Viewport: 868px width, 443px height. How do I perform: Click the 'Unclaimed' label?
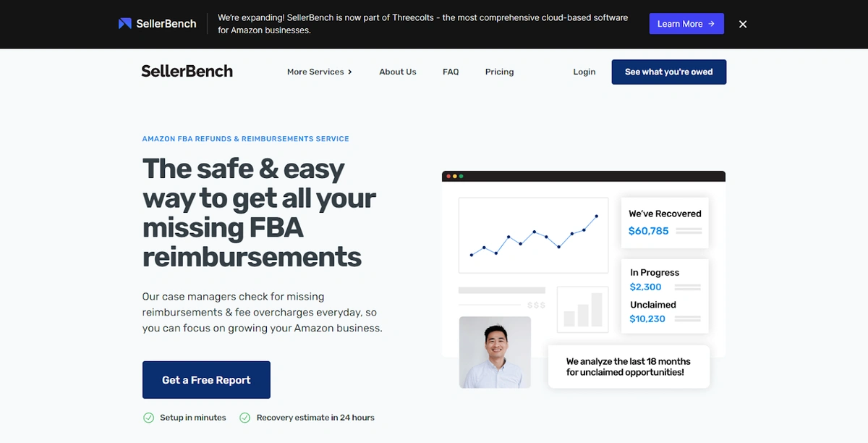point(653,305)
